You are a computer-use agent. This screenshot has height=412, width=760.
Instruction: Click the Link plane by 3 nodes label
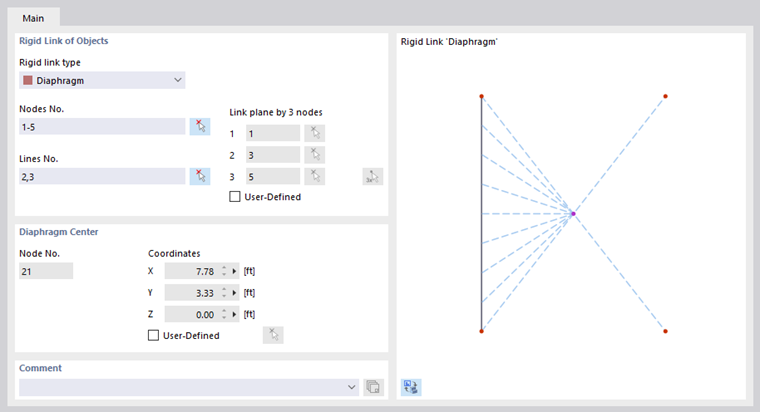(276, 112)
